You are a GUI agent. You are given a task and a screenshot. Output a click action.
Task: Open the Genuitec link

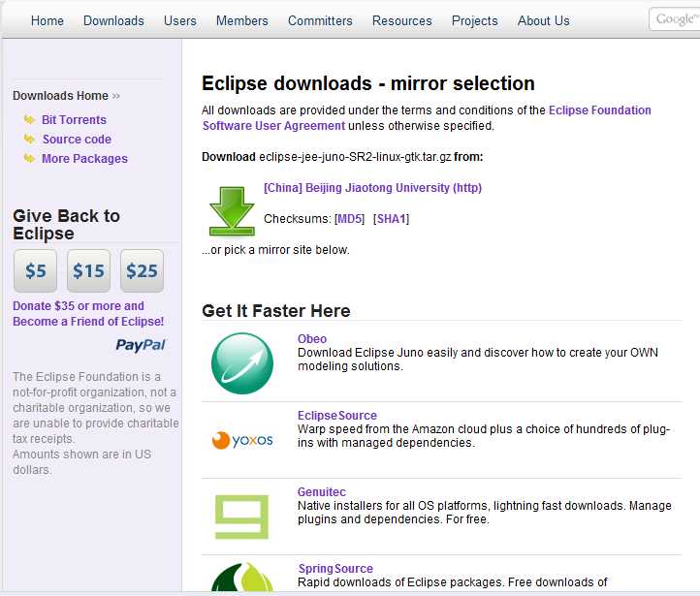tap(322, 492)
